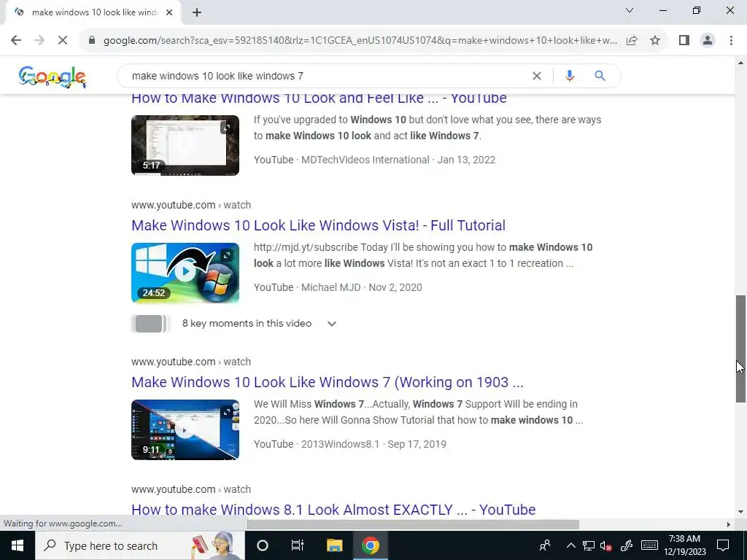Click the address bar URL

click(x=360, y=41)
